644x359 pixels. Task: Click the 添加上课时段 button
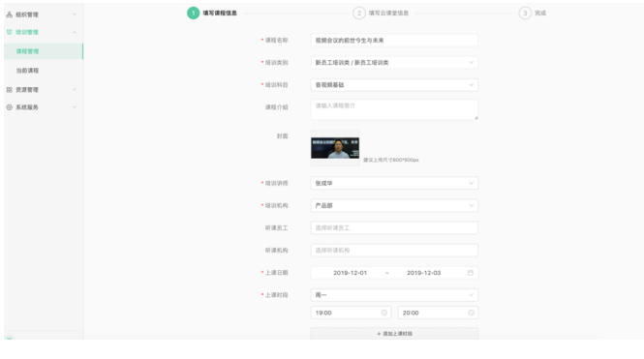coord(394,334)
